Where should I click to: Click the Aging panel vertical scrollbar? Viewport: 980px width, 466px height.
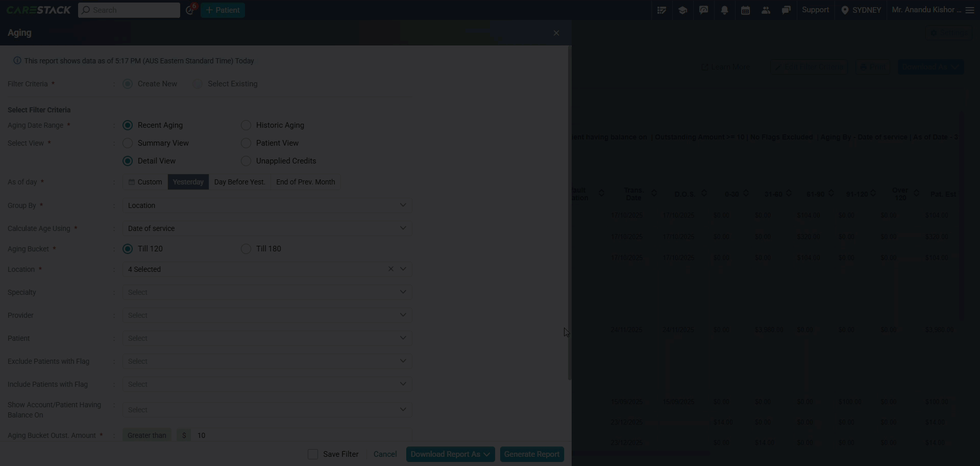coord(570,213)
